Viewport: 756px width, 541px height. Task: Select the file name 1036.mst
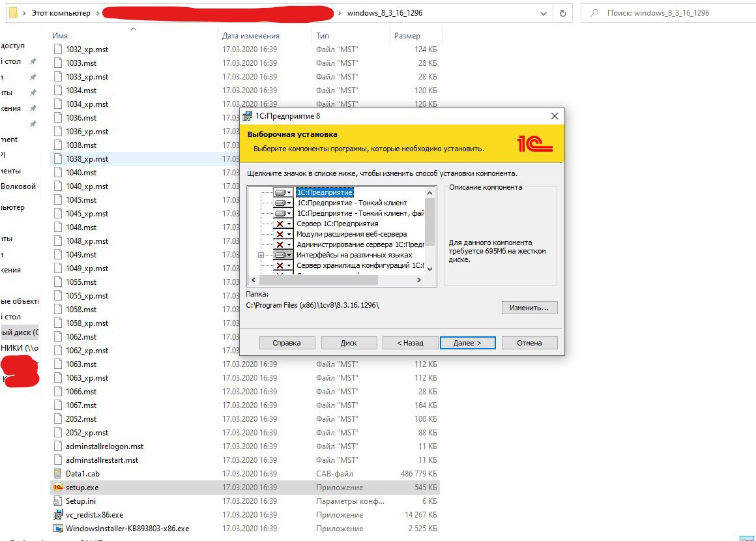[x=81, y=117]
